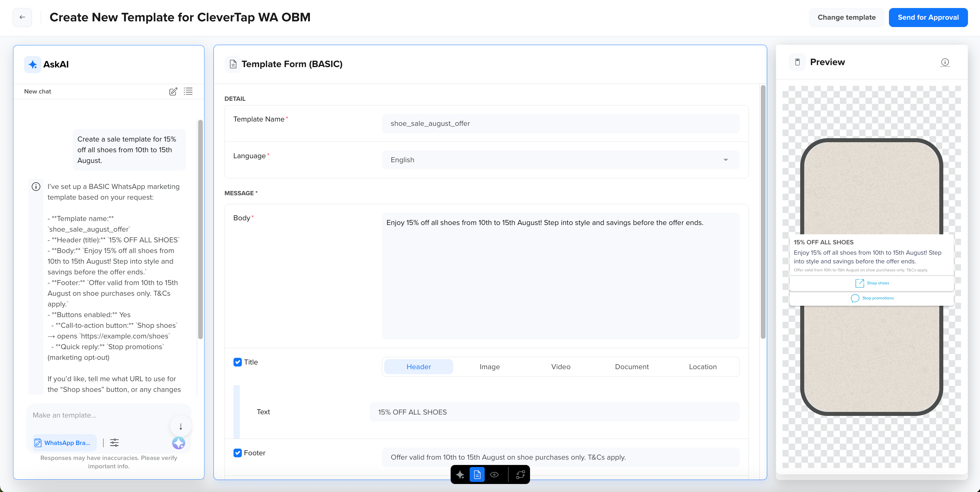Viewport: 980px width, 492px height.
Task: Click the Template Name input field
Action: tap(561, 124)
